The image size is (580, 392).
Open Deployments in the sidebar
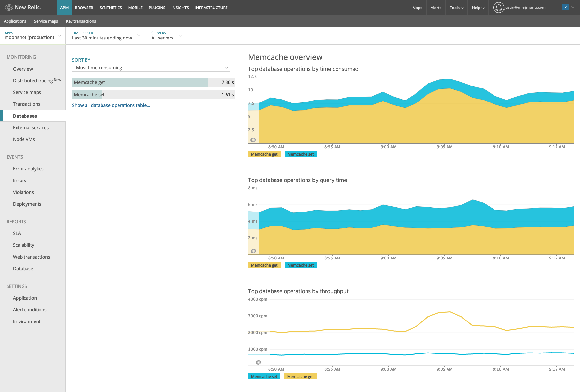click(27, 204)
